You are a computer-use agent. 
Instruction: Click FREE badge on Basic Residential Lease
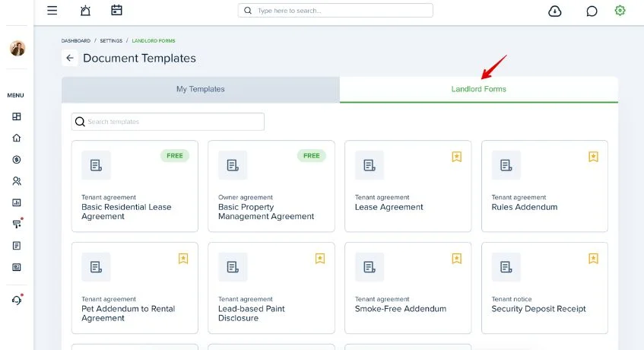[175, 156]
